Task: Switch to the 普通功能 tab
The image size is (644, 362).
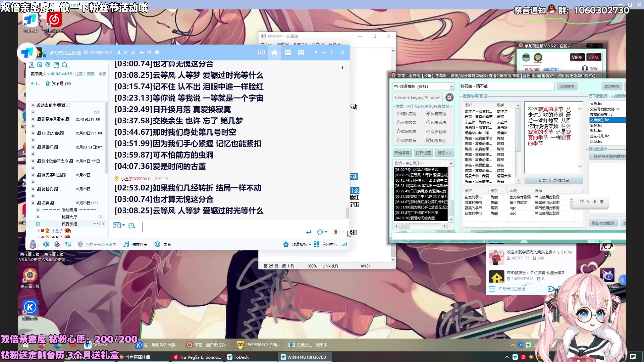Action: click(532, 69)
